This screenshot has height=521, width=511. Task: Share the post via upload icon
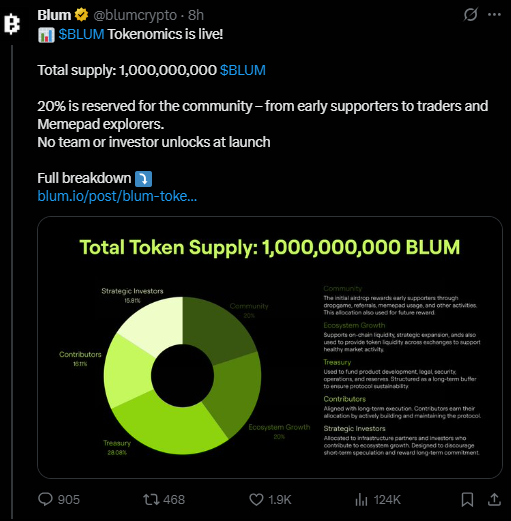(x=494, y=499)
